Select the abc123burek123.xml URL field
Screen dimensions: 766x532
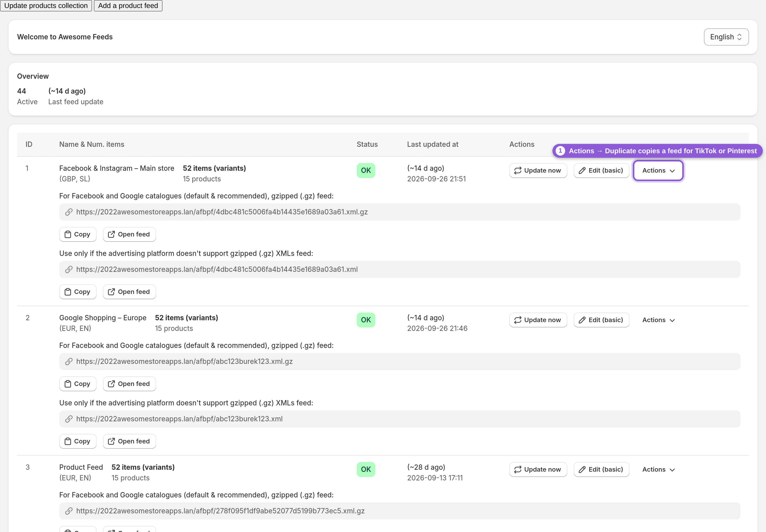(400, 419)
